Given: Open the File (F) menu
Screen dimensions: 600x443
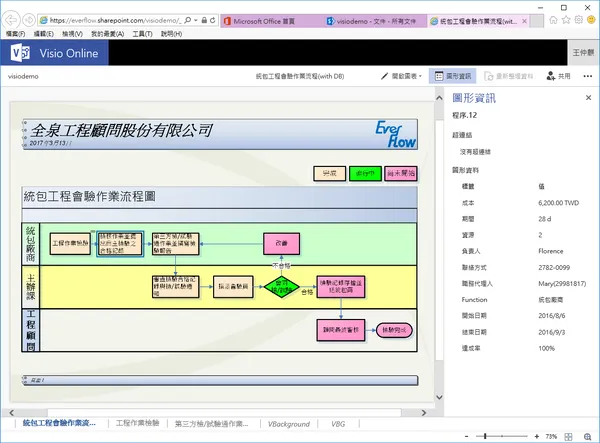Looking at the screenshot, I should (16, 34).
